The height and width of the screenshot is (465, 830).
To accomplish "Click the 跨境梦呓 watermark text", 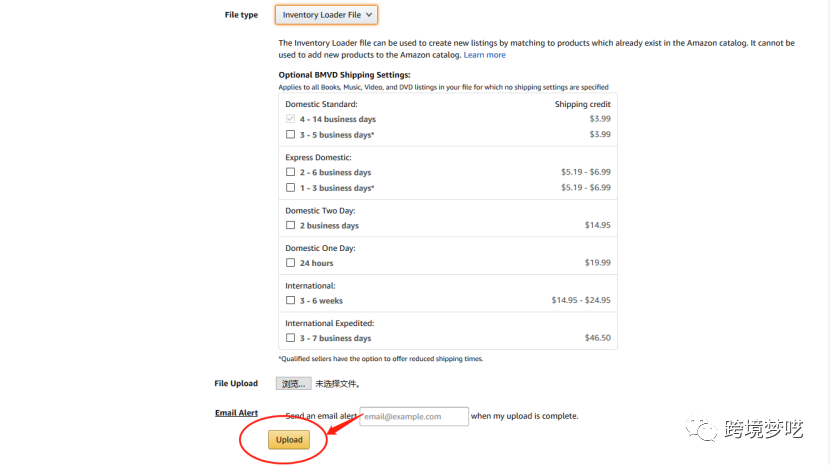I will click(764, 429).
